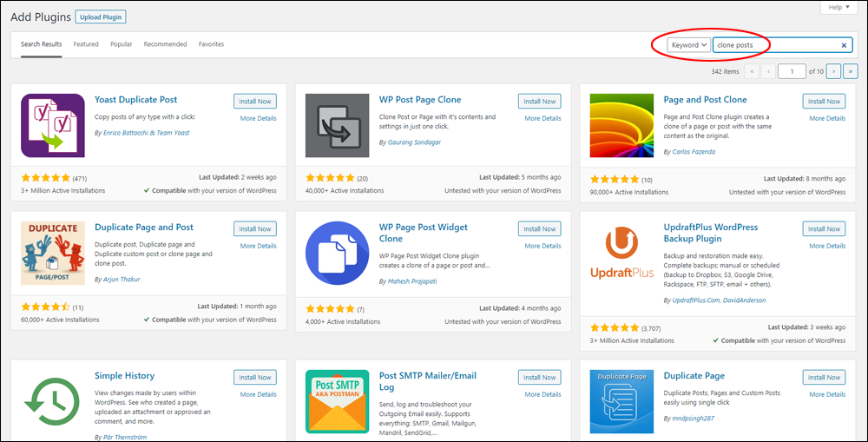868x442 pixels.
Task: Open the Page and Post Clone title link
Action: [705, 100]
